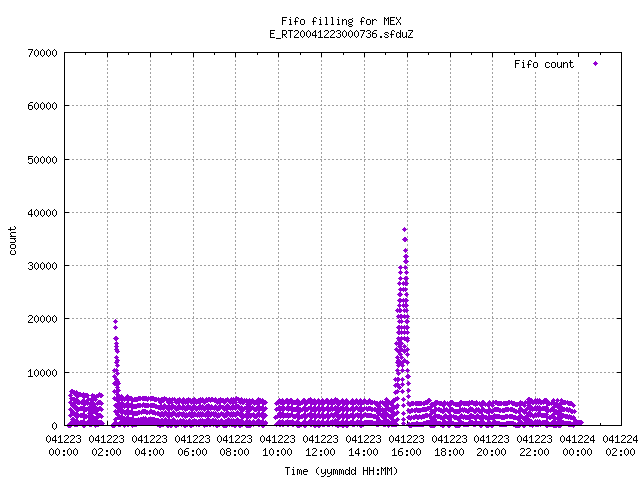Click the x-axis label '041223 06:00'
The image size is (640, 480).
(192, 446)
